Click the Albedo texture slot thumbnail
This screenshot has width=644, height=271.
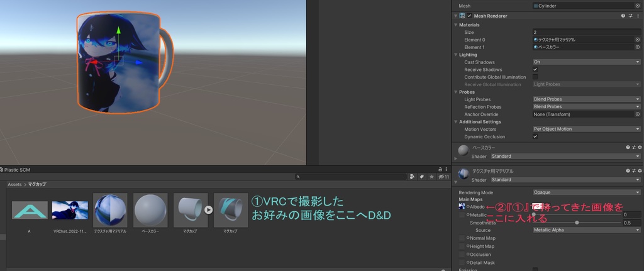[462, 206]
